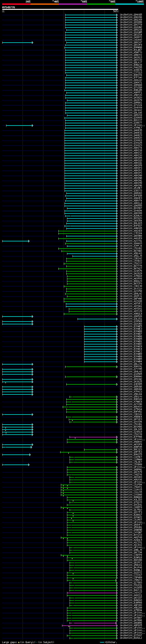Click the red 20% identity legend segment
This screenshot has height=644, width=146.
16,4
